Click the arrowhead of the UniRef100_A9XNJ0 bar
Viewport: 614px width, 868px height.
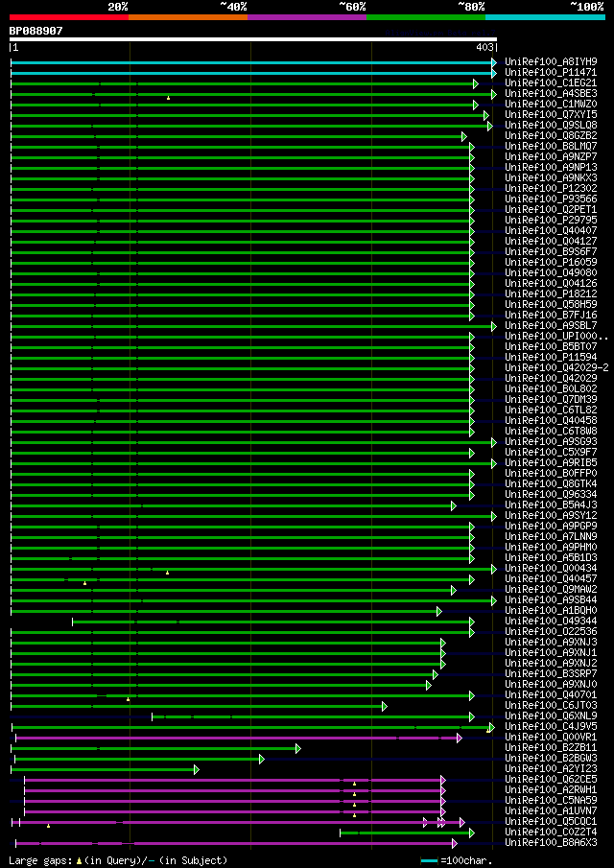click(429, 686)
